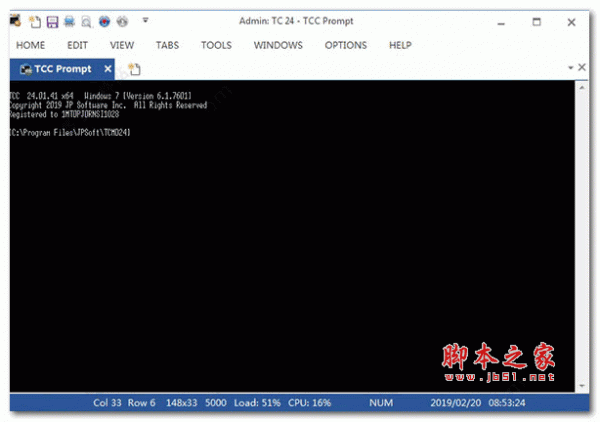Screen dimensions: 600x422
Task: Open the HOME ribbon tab
Action: click(30, 45)
